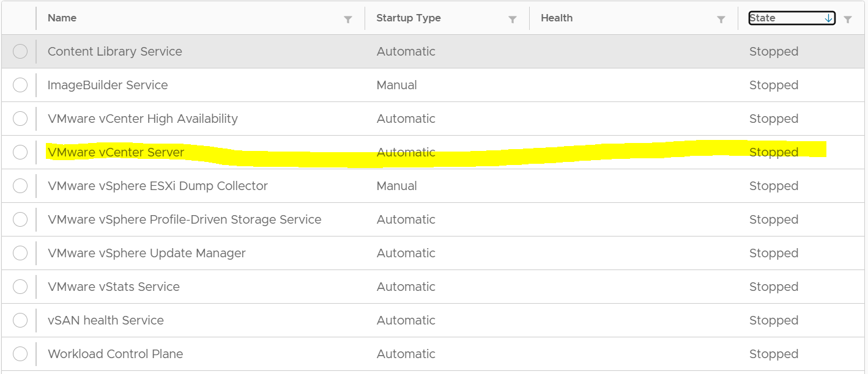Select the radio button for Content Library Service
Viewport: 868px width, 374px height.
click(x=20, y=51)
